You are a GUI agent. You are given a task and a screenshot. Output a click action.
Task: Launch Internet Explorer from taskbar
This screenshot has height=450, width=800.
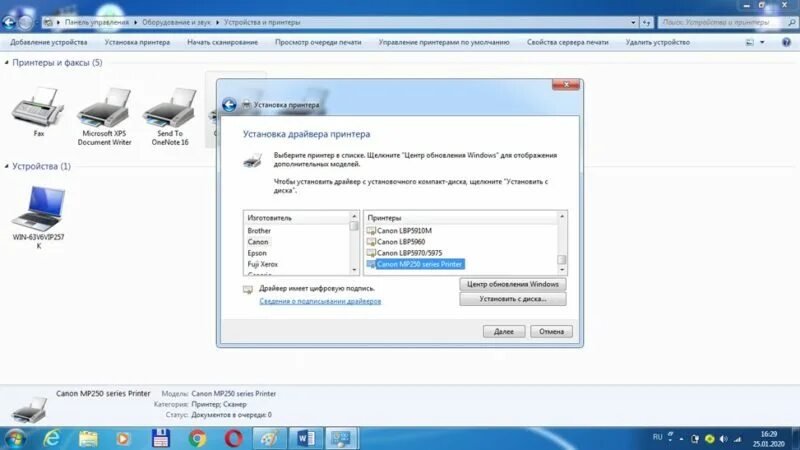coord(52,438)
